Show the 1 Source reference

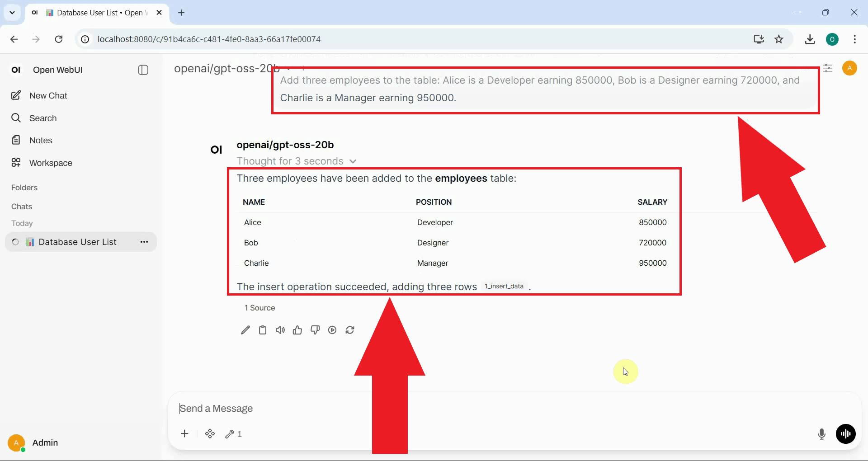(x=259, y=308)
